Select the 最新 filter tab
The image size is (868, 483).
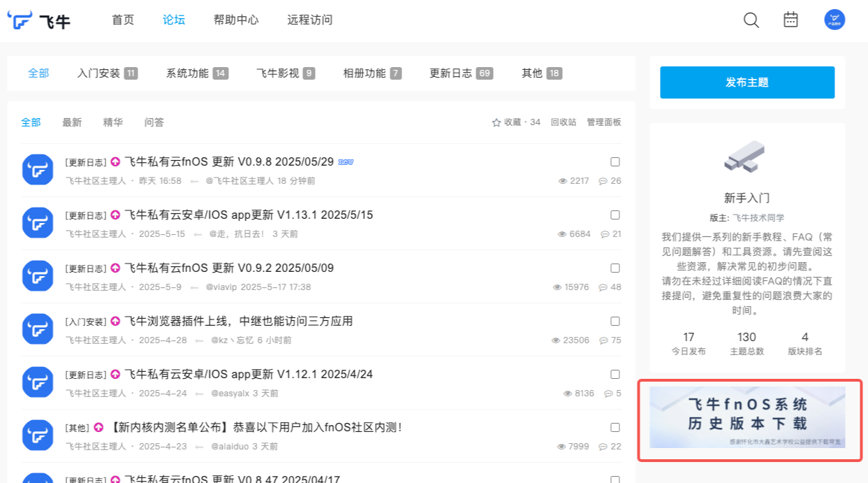(x=72, y=122)
